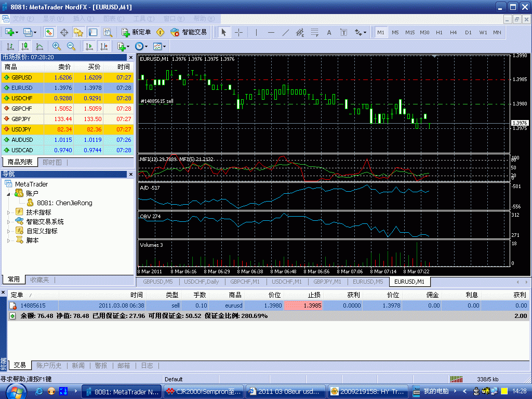The height and width of the screenshot is (399, 532).
Task: Click the 新定单 new order button
Action: 136,32
